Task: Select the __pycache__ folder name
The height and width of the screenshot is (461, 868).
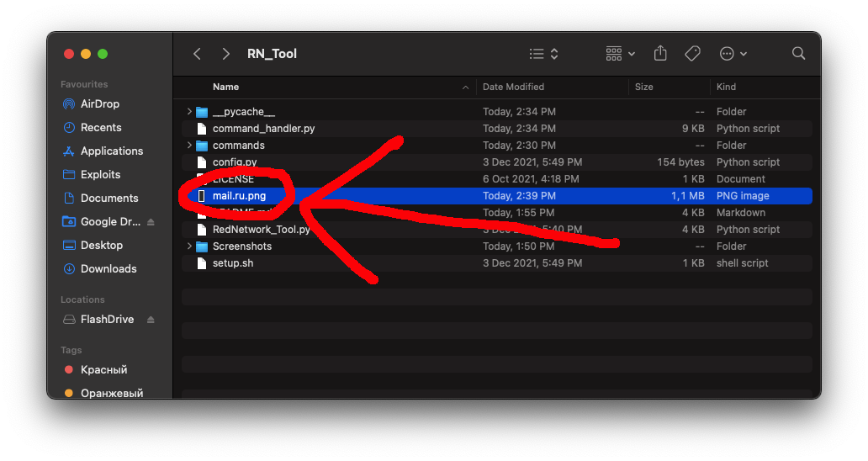Action: pos(244,112)
